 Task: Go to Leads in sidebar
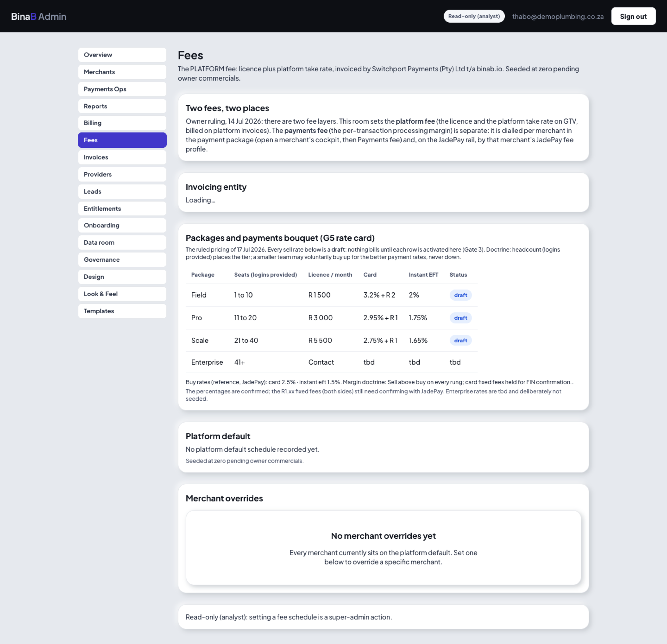pyautogui.click(x=122, y=191)
